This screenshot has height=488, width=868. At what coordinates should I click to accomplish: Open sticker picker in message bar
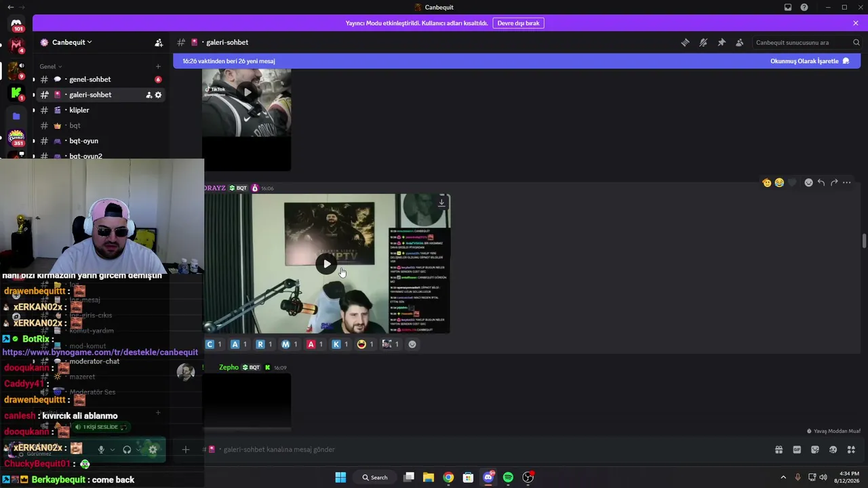815,449
